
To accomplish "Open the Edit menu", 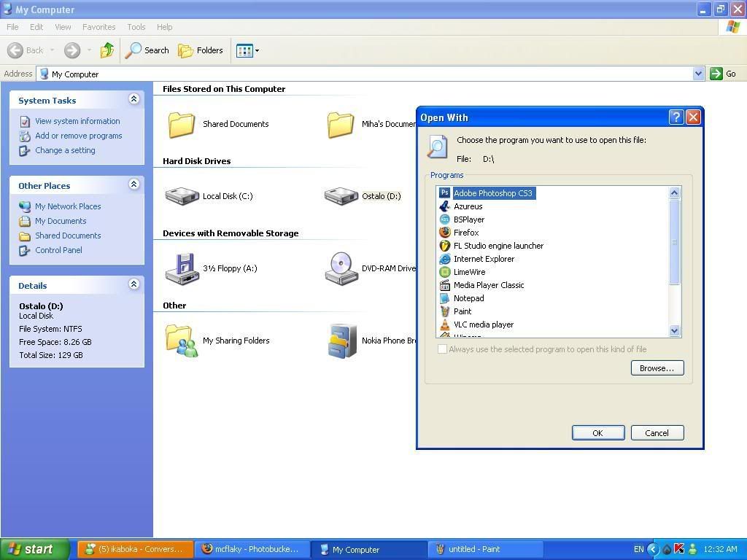I will coord(36,27).
